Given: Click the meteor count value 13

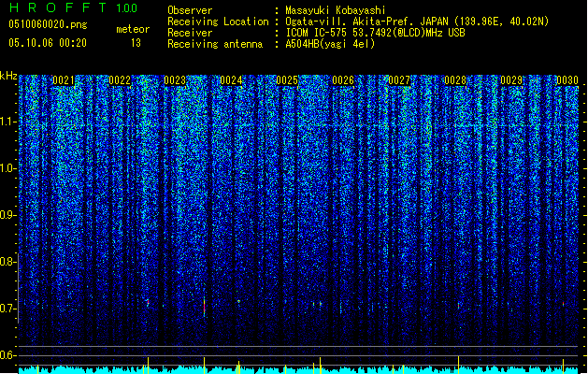Looking at the screenshot, I should tap(136, 43).
